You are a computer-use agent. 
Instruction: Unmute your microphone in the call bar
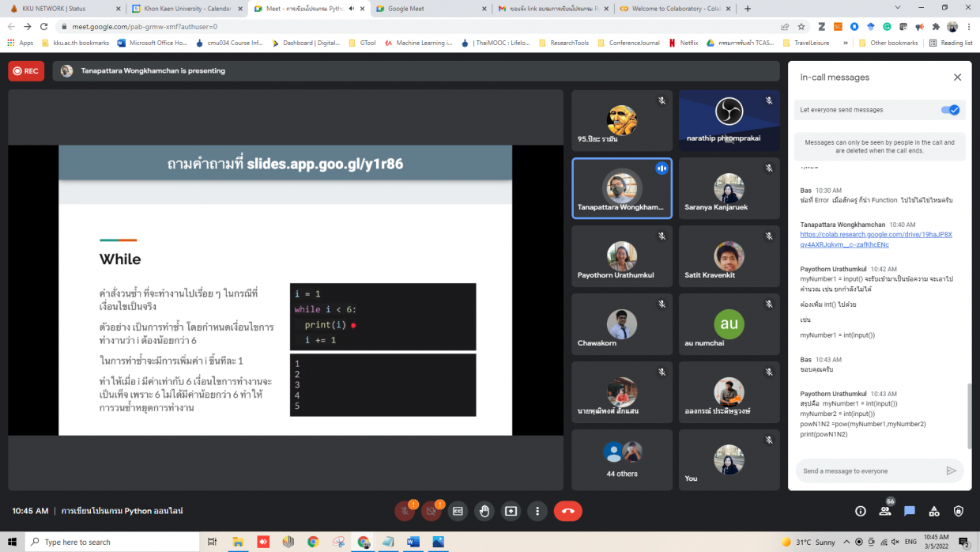pyautogui.click(x=405, y=511)
